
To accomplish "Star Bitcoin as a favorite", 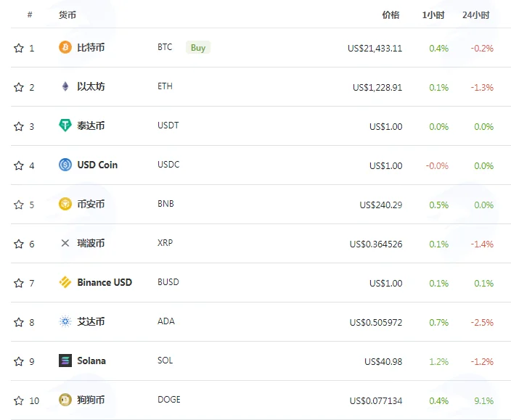I will tap(19, 48).
